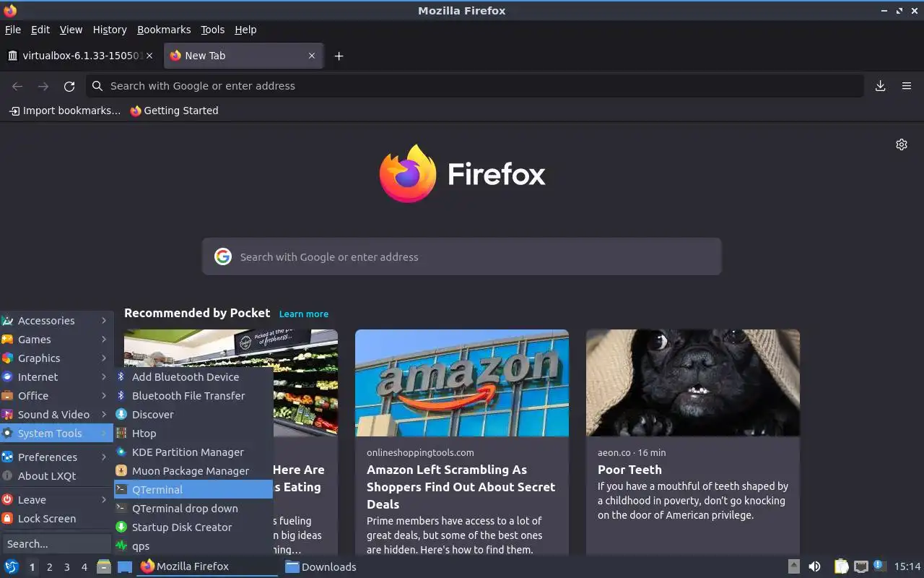The height and width of the screenshot is (578, 924).
Task: Open new tab personalization gear icon
Action: point(901,144)
